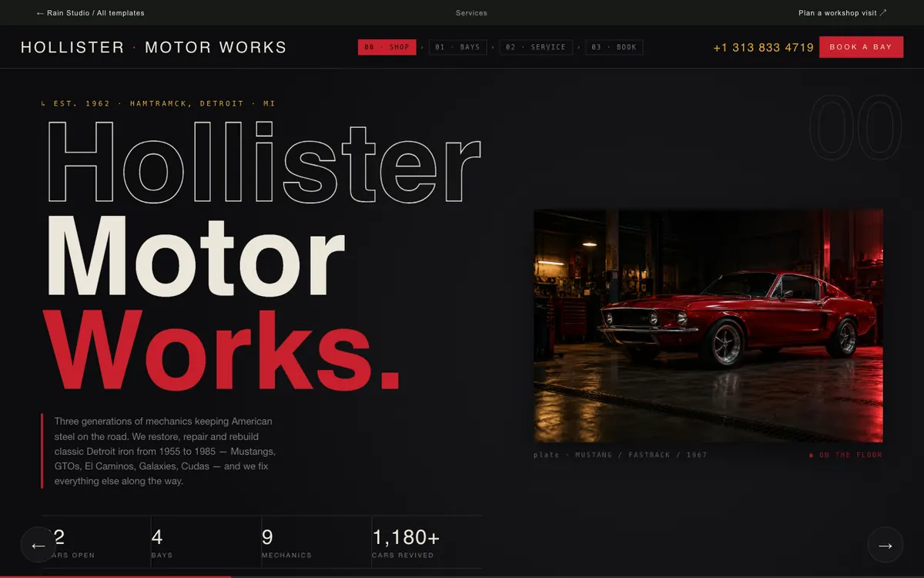924x578 pixels.
Task: Switch to the 02 · SERVICE tab
Action: pos(536,47)
